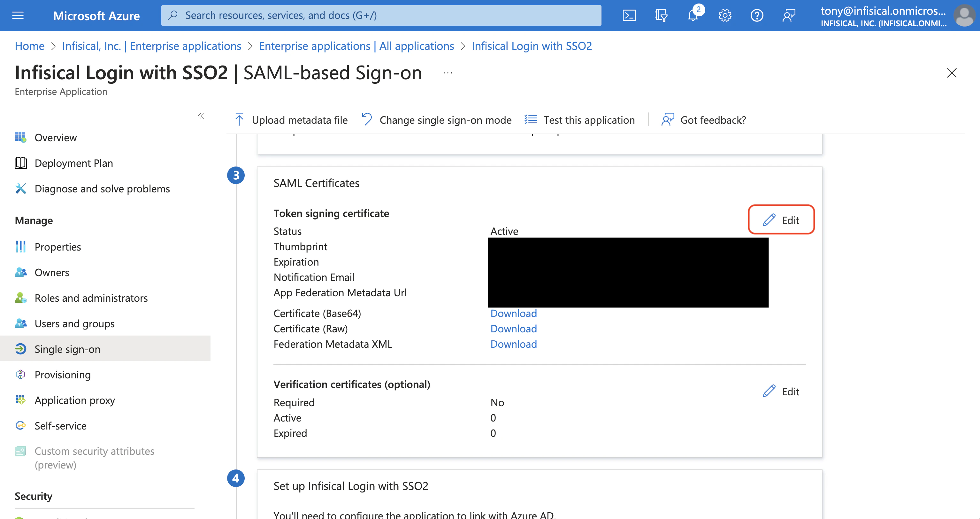Open portal settings gear
This screenshot has width=980, height=519.
(x=725, y=15)
